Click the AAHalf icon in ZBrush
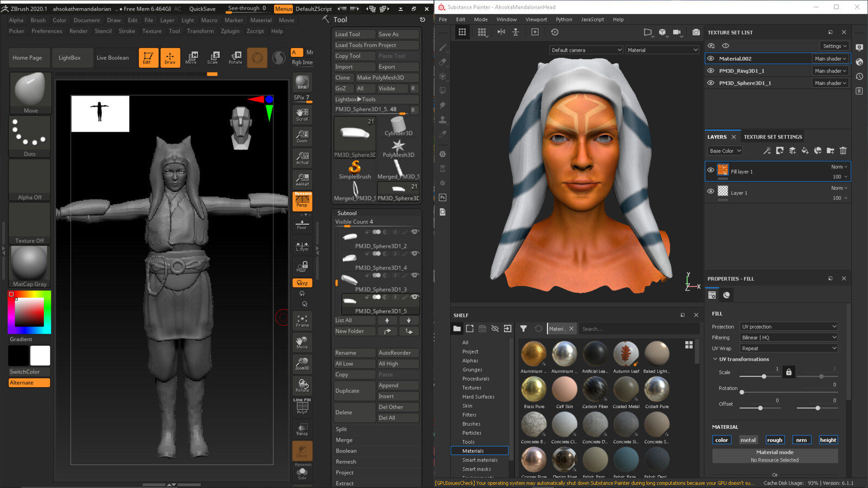The image size is (868, 488). click(302, 179)
